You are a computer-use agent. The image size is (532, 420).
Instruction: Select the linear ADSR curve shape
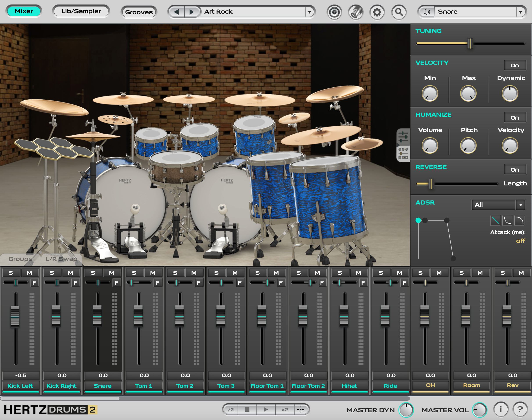coord(495,220)
